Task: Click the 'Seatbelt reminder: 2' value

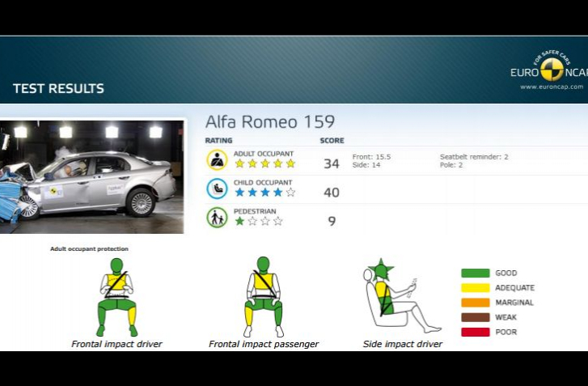Action: pos(474,157)
